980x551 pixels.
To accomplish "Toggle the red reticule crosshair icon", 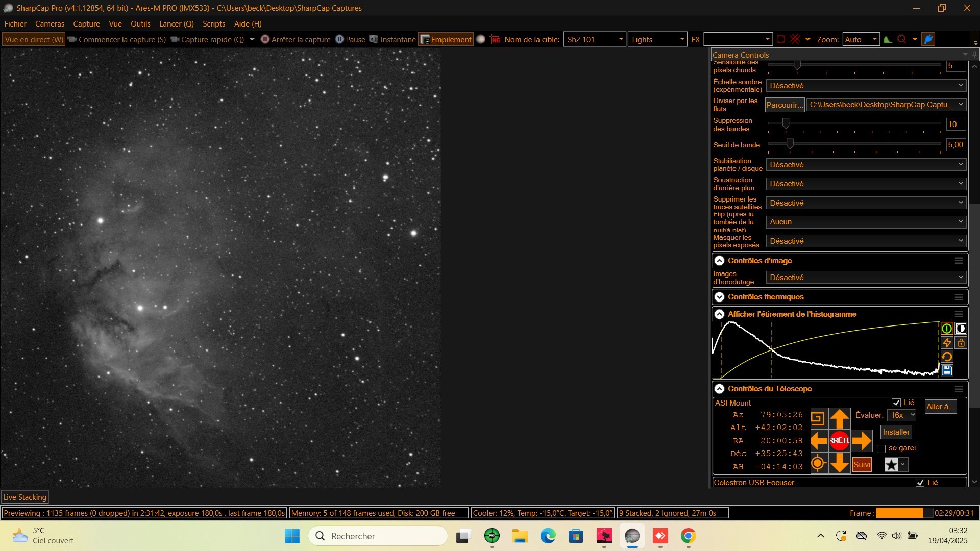I will (x=795, y=39).
